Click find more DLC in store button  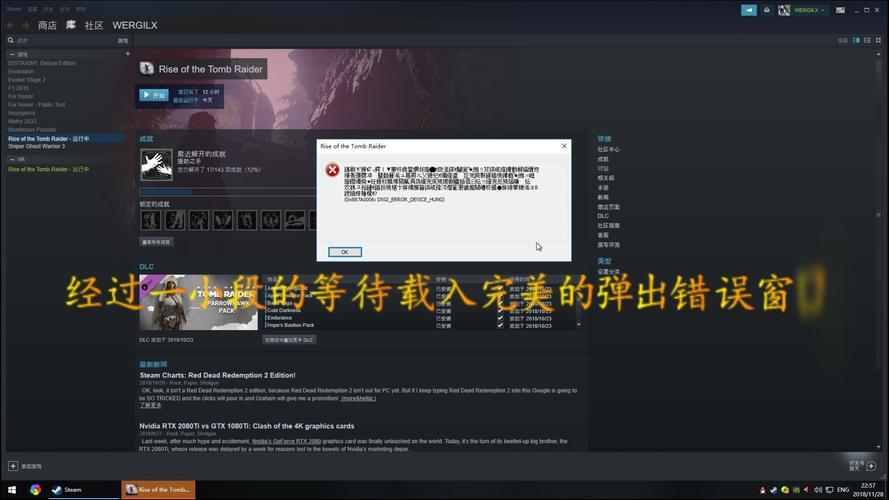click(x=289, y=340)
